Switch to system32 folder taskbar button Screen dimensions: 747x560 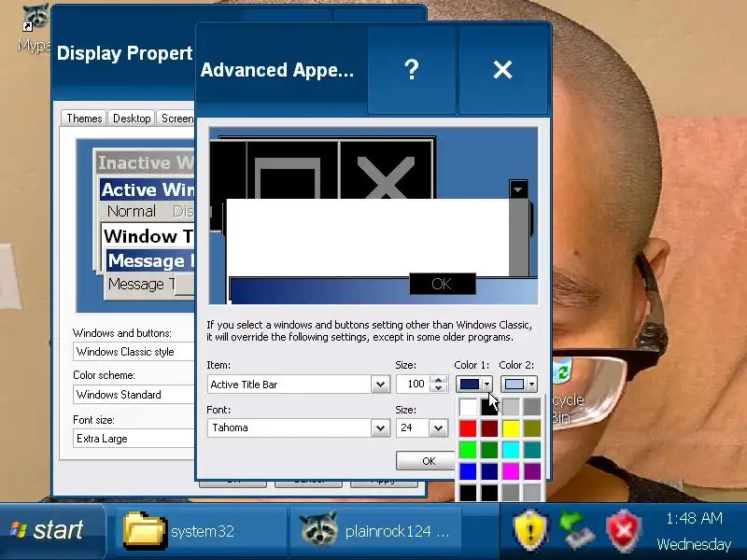(x=200, y=531)
